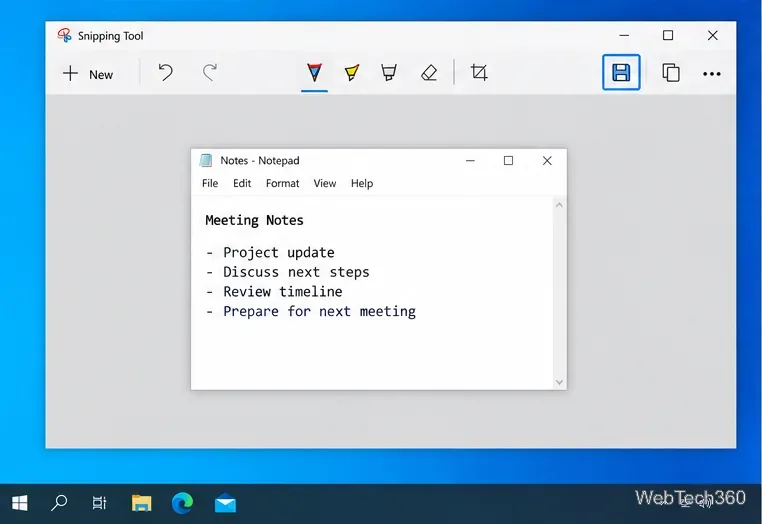Maximize the Snipping Tool window
This screenshot has width=762, height=524.
click(668, 35)
